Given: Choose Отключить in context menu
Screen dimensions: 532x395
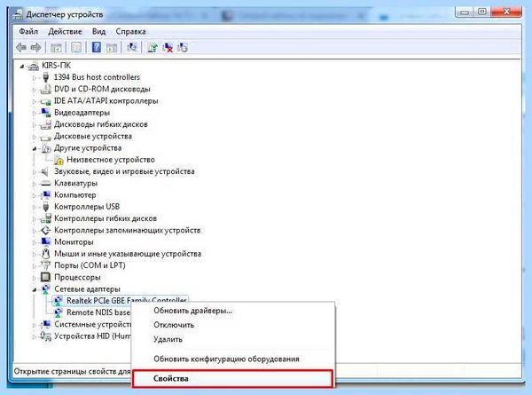Looking at the screenshot, I should [233, 325].
